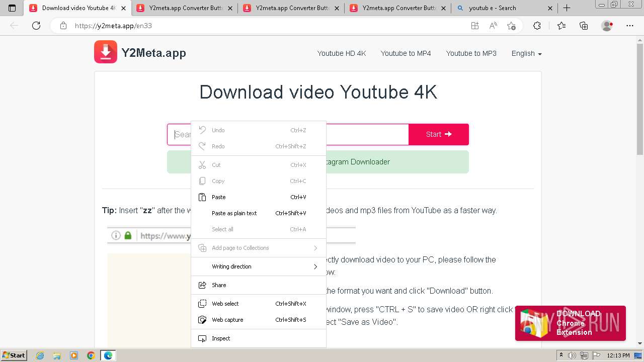Select Inspect in the context menu
The width and height of the screenshot is (644, 362).
point(259,338)
